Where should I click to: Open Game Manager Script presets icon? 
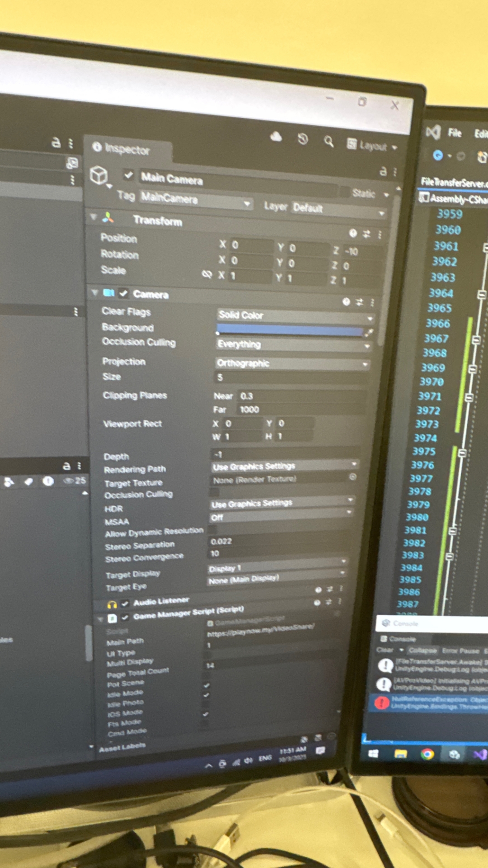coord(328,602)
